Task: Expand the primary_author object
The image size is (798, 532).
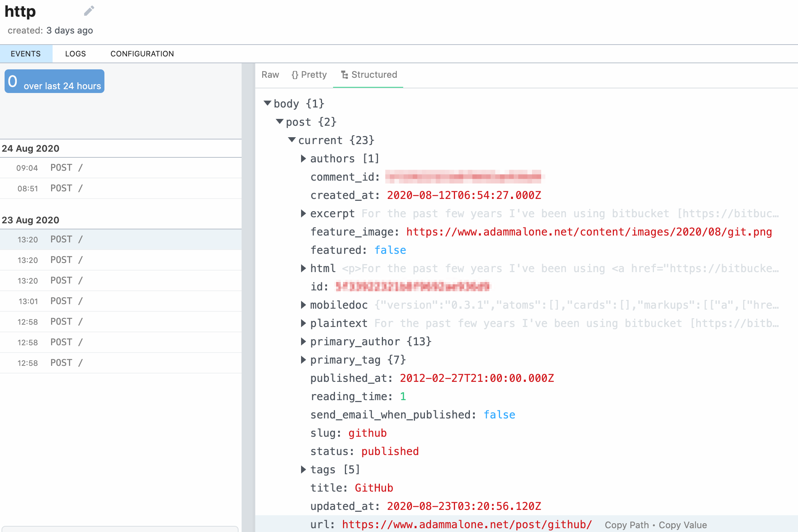Action: pyautogui.click(x=303, y=341)
